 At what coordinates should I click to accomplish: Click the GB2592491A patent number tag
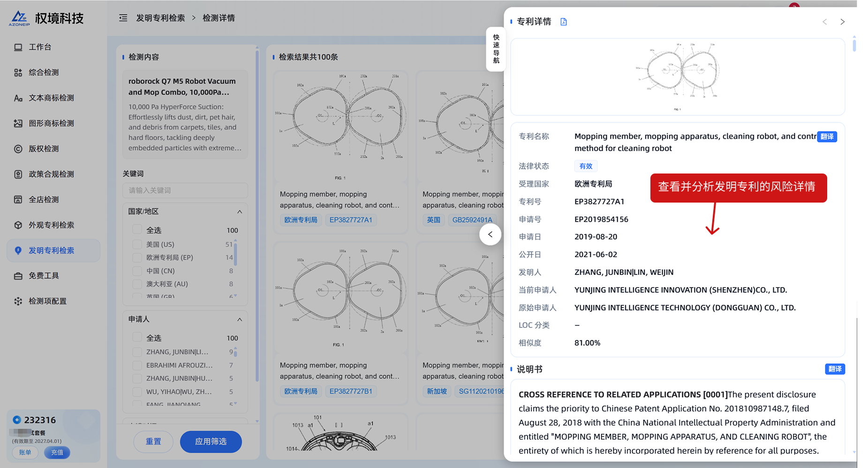(472, 220)
